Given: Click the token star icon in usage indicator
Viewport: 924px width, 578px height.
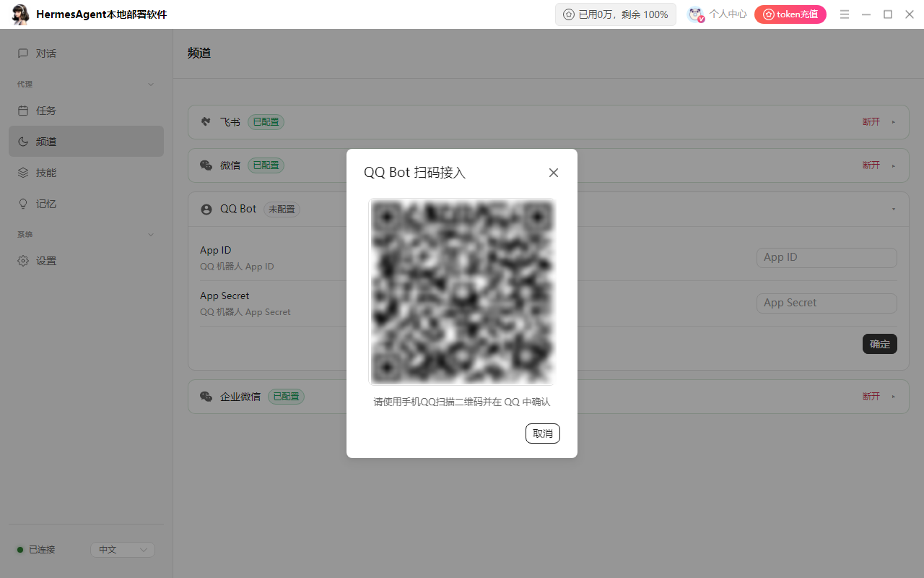Looking at the screenshot, I should pos(569,14).
